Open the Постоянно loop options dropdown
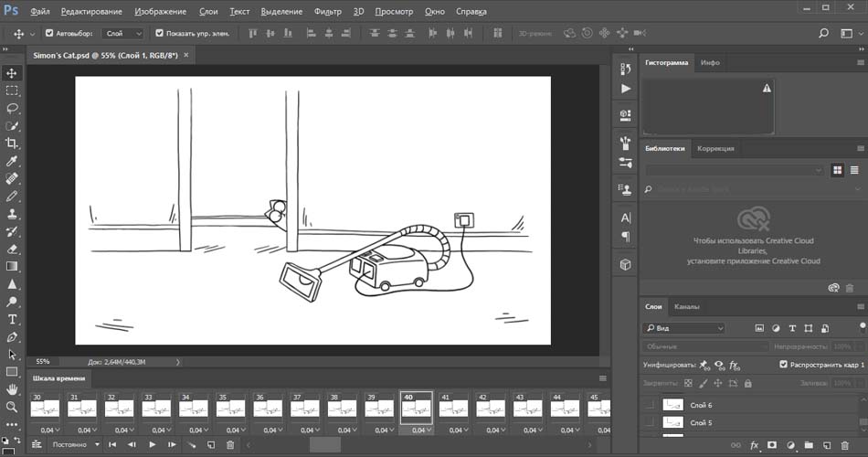The width and height of the screenshot is (868, 457). [76, 444]
